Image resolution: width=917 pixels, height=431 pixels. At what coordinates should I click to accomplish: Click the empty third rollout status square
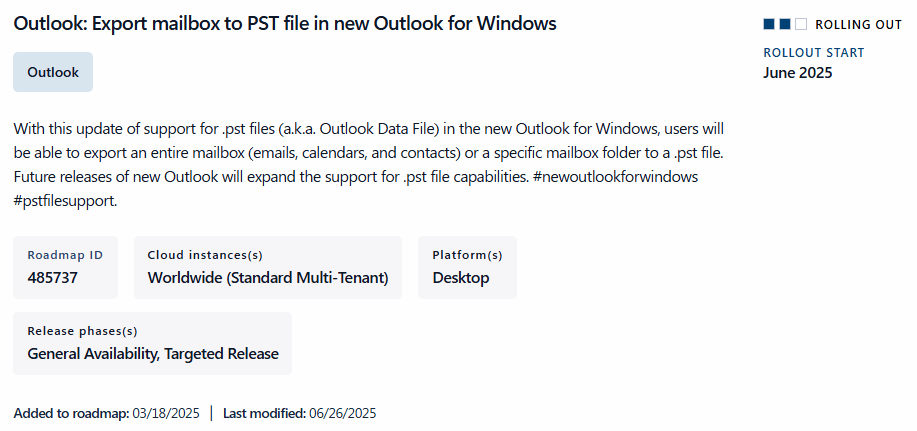click(801, 24)
